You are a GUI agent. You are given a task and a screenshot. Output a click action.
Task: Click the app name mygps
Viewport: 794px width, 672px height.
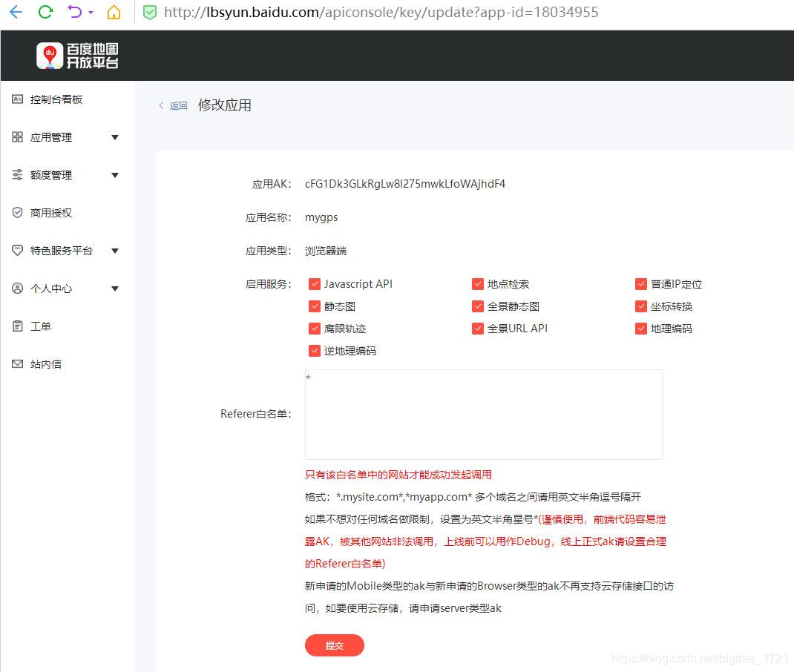(x=321, y=217)
